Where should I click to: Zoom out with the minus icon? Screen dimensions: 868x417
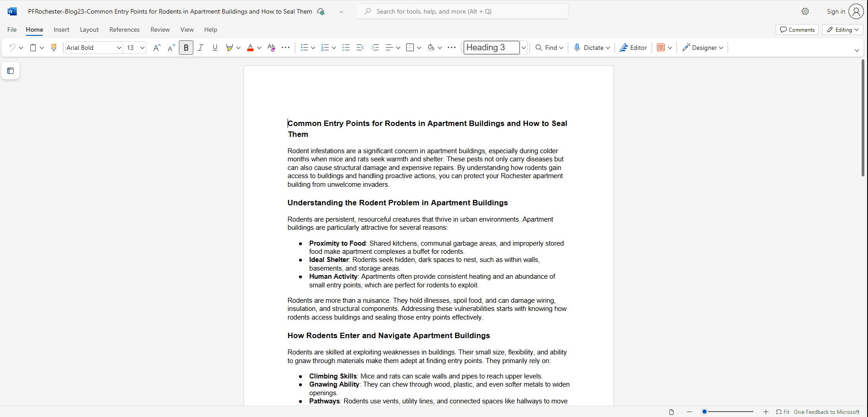(689, 412)
